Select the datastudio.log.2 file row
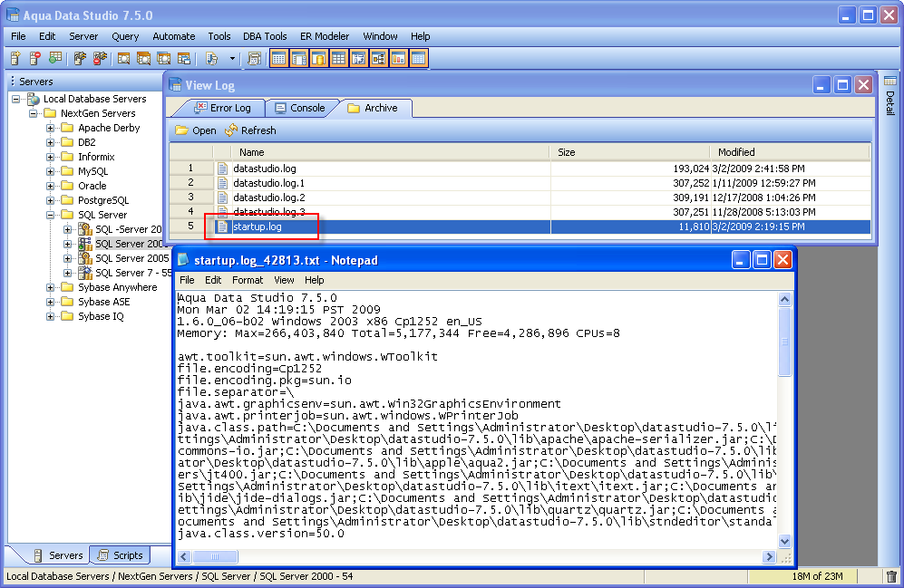 (x=520, y=198)
